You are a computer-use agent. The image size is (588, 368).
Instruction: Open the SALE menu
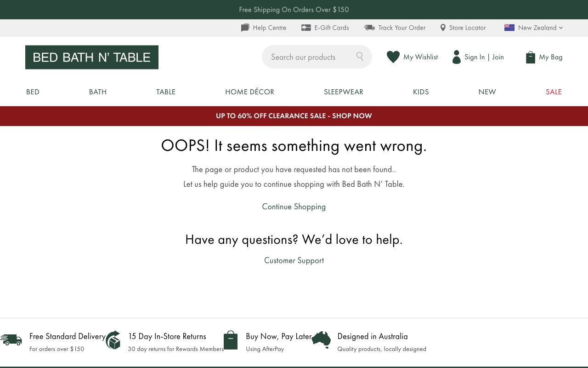tap(554, 92)
